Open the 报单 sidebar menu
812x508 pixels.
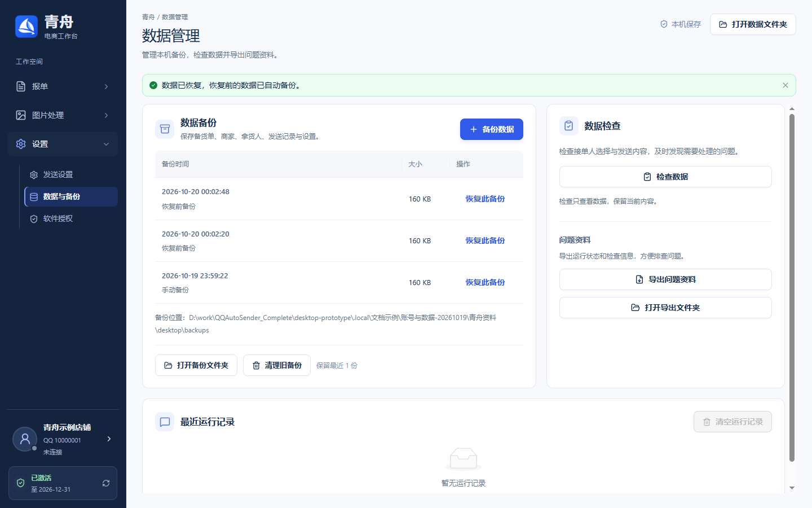coord(63,86)
